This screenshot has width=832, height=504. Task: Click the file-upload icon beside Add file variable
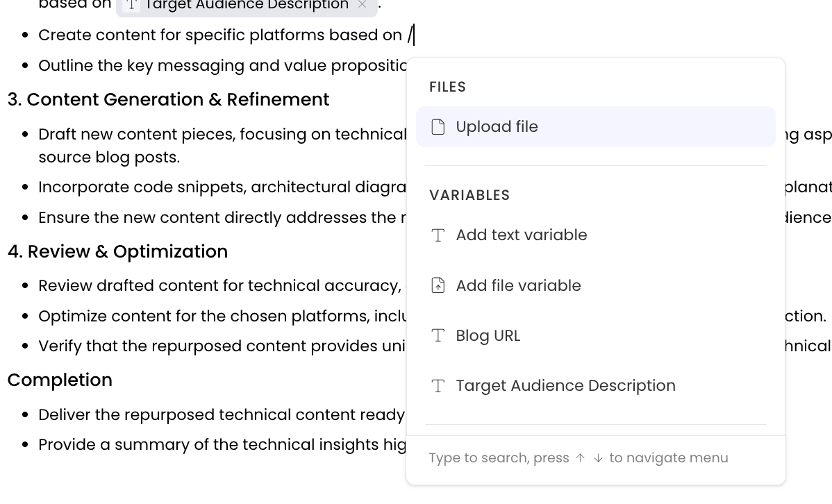pyautogui.click(x=438, y=285)
